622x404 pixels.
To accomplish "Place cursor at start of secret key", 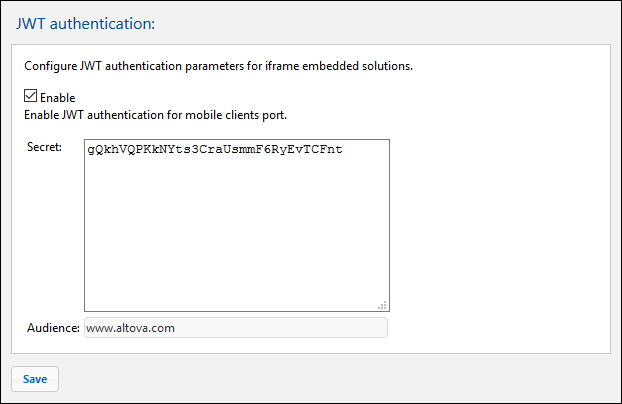I will coord(88,151).
